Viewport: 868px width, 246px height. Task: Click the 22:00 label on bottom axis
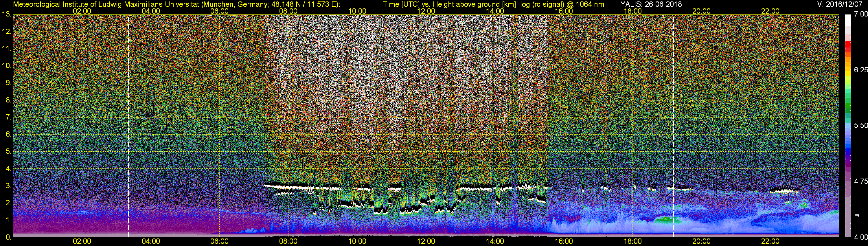coord(770,241)
